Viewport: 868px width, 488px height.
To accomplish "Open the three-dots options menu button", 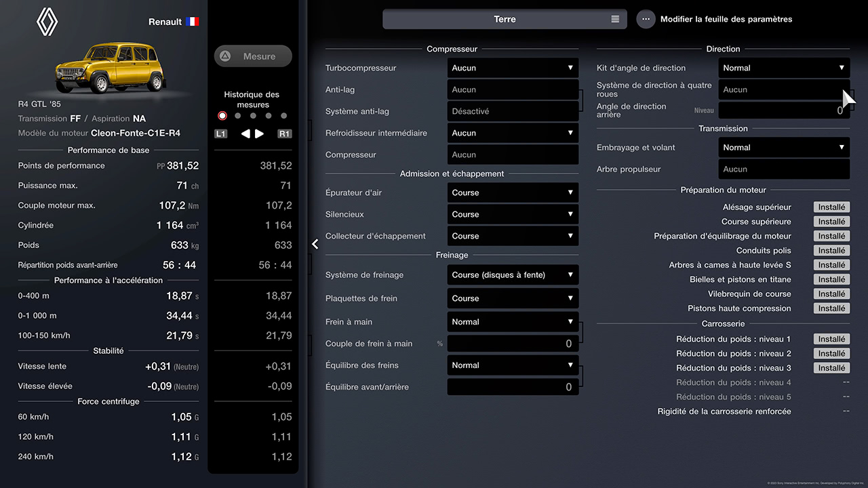I will click(x=646, y=19).
